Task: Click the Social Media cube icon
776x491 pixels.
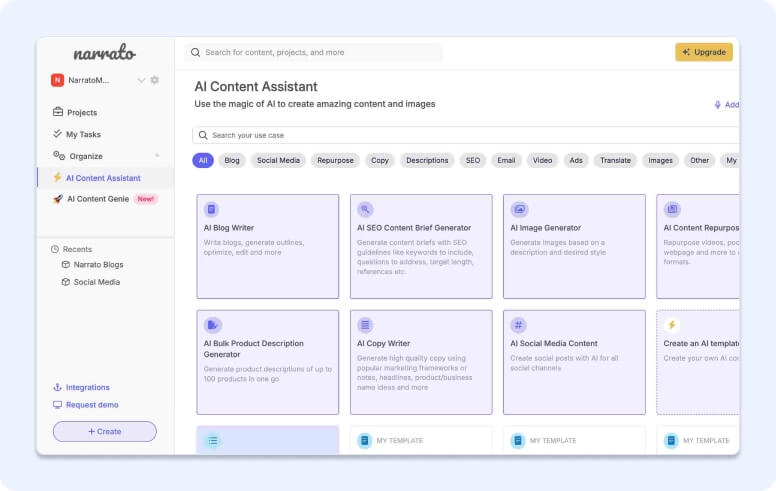Action: click(x=65, y=282)
